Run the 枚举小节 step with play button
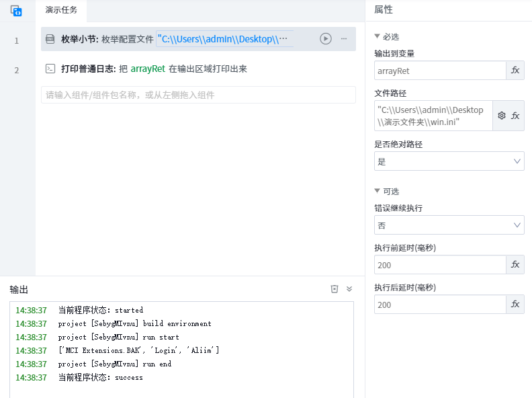Screen dimensions: 532x398 click(x=326, y=39)
